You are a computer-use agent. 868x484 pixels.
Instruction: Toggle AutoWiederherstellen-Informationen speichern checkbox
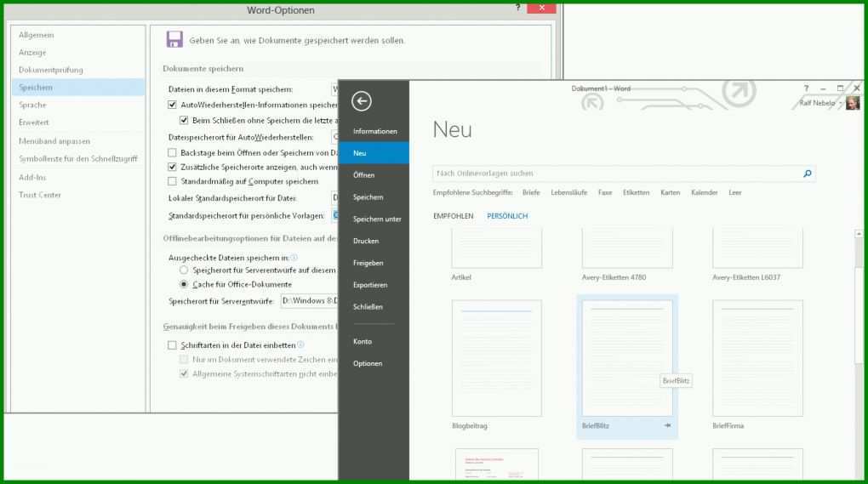(x=172, y=105)
